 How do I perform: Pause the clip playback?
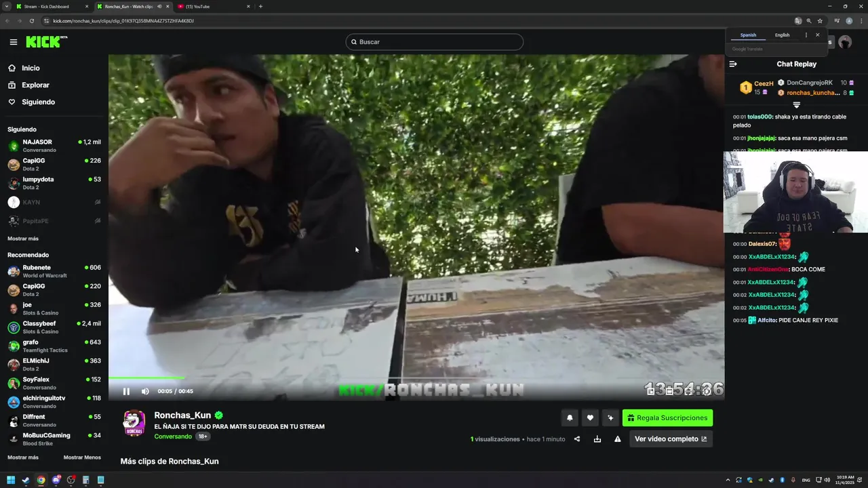[x=126, y=391]
